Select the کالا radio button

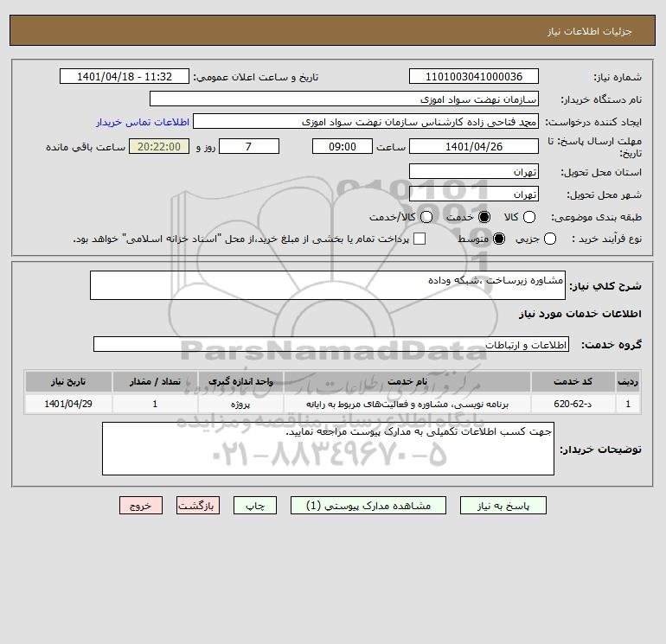point(528,217)
